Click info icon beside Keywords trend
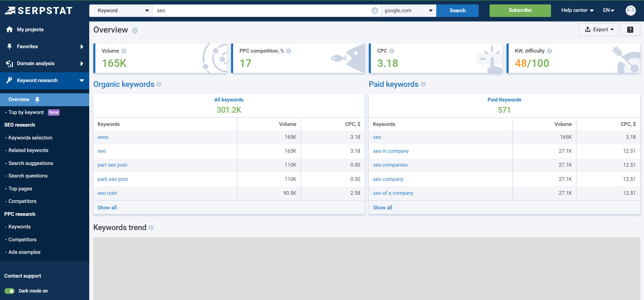Screen dimensions: 644x300 click(151, 228)
